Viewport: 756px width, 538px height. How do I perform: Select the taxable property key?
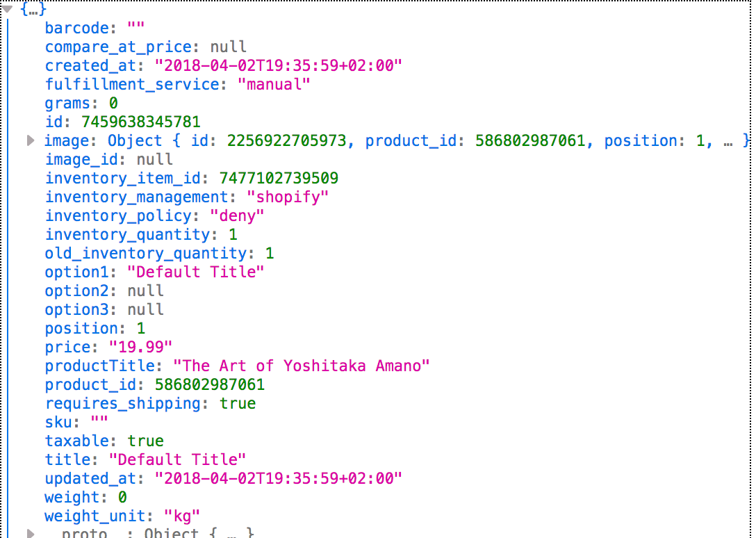76,441
